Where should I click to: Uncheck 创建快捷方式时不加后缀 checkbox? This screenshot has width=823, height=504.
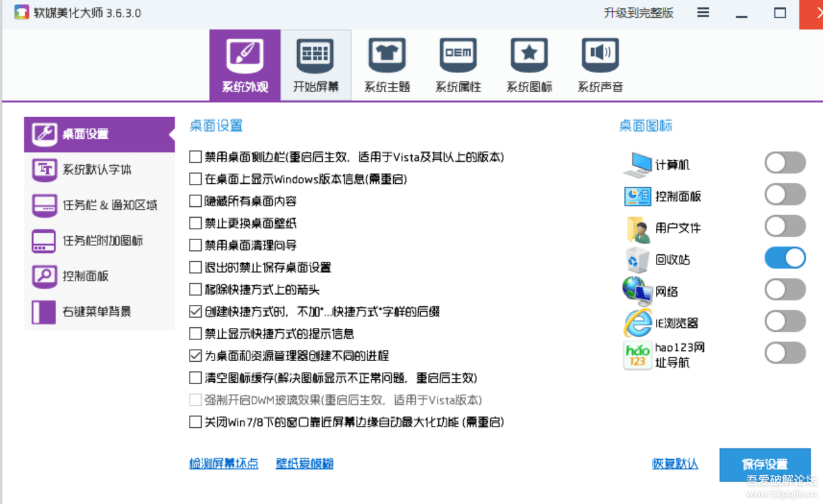[x=195, y=312]
